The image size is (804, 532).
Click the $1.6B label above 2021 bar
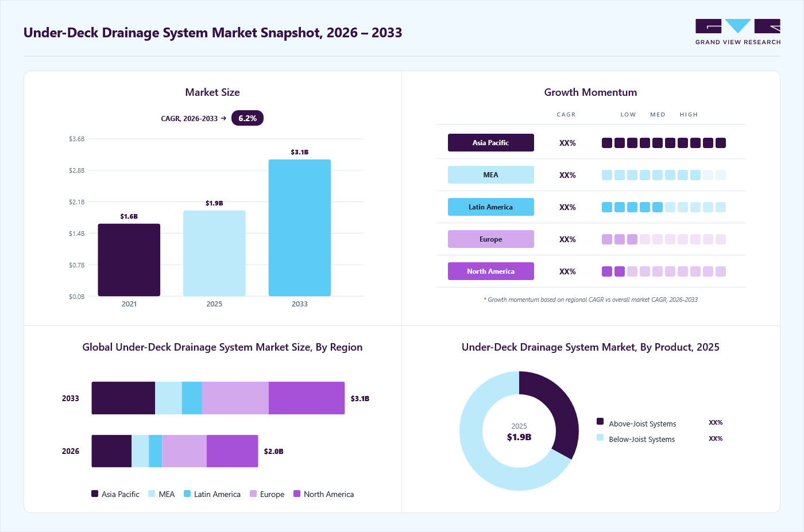coord(129,216)
